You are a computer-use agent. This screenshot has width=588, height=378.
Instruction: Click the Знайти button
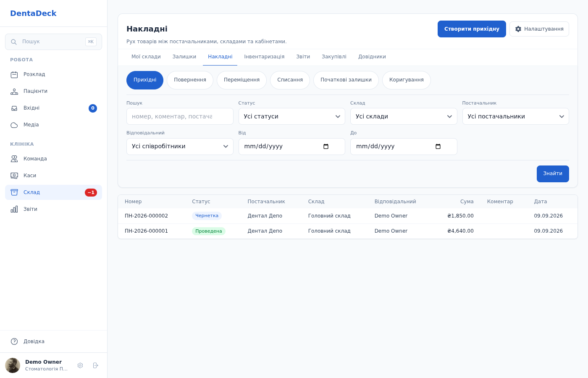(553, 174)
